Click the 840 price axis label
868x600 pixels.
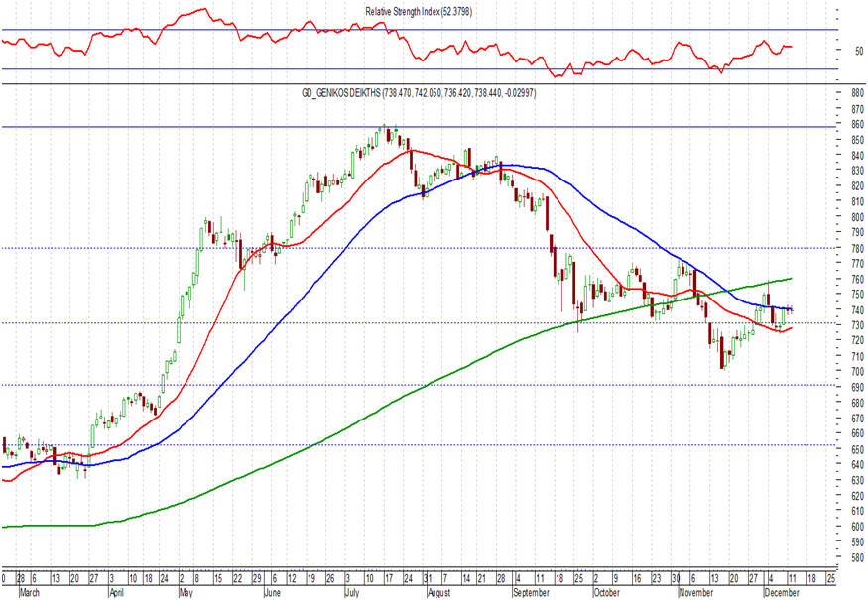click(858, 155)
